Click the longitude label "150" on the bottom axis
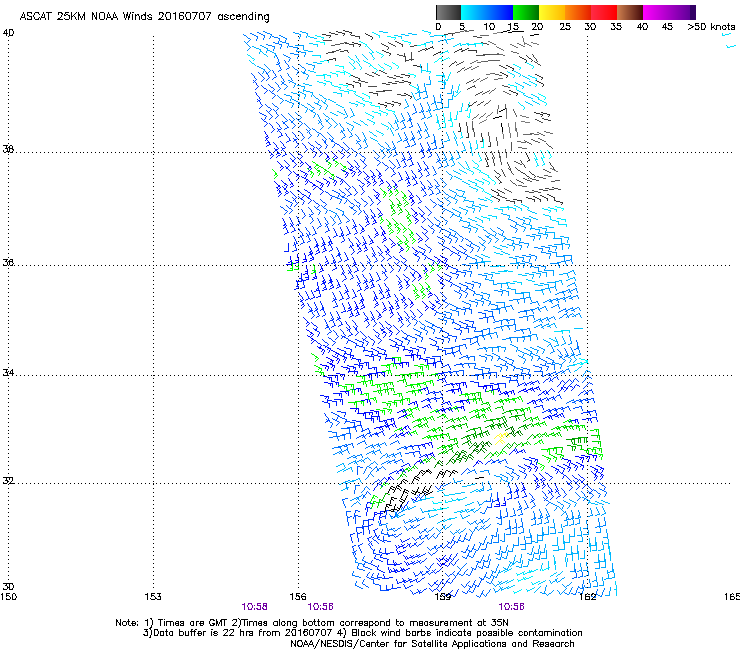The width and height of the screenshot is (740, 650). 8,597
